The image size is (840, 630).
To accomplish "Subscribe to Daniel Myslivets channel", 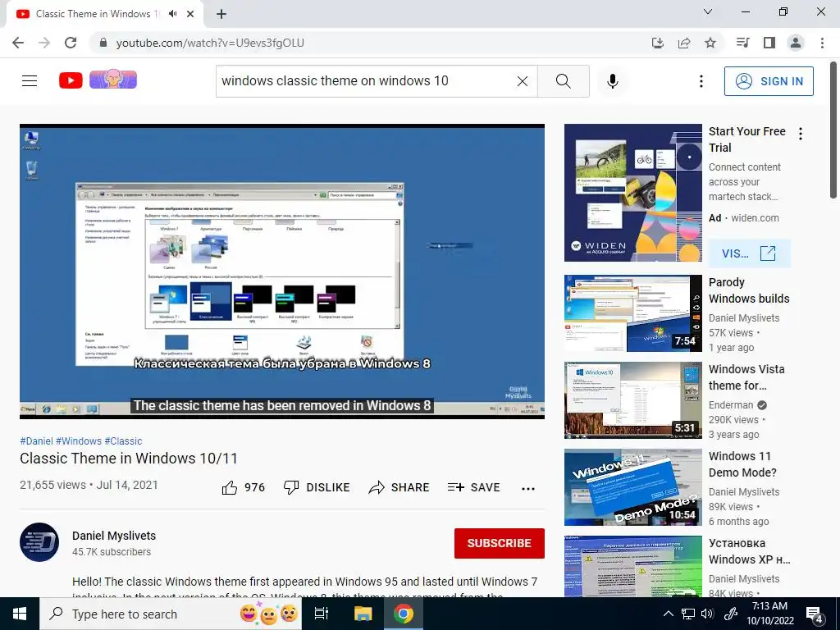I will tap(500, 543).
